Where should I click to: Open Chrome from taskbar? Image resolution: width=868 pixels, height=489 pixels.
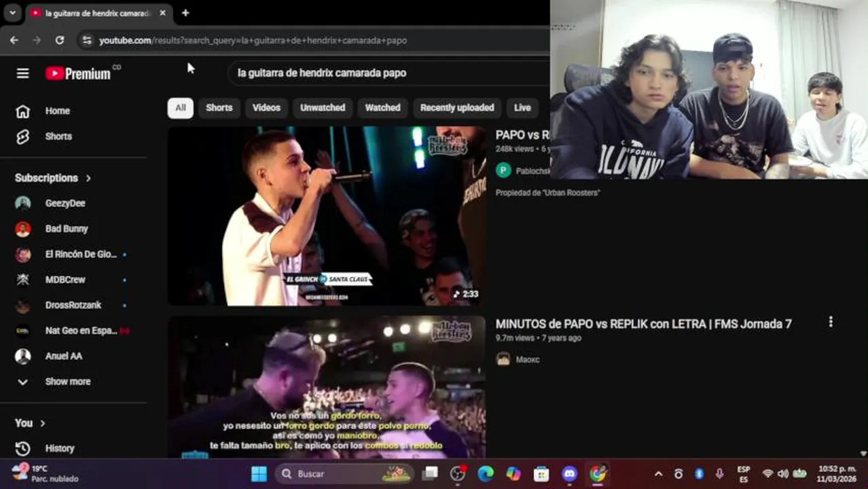(598, 473)
